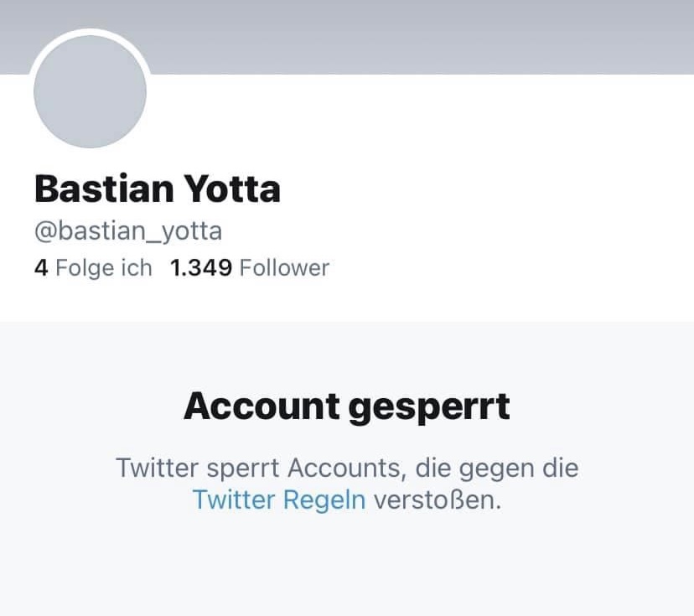Click the word 'Regeln' in the blue link
Image resolution: width=694 pixels, height=616 pixels.
point(324,500)
